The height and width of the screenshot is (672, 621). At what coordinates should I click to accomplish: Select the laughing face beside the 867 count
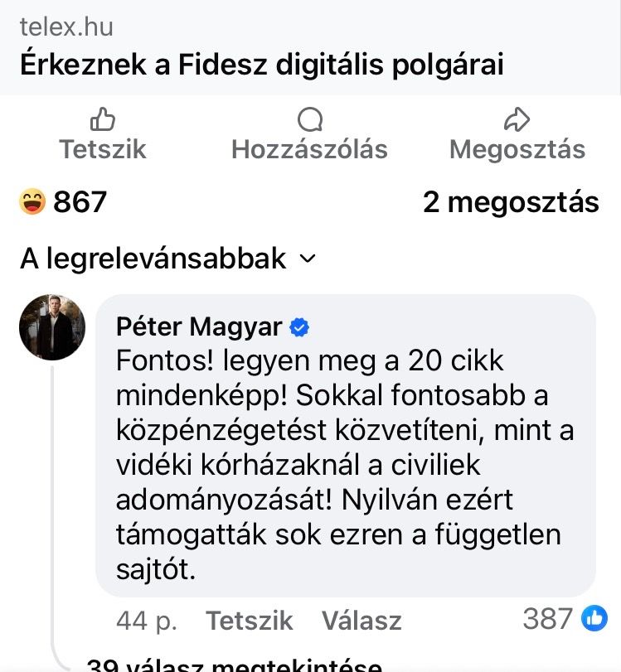click(31, 201)
